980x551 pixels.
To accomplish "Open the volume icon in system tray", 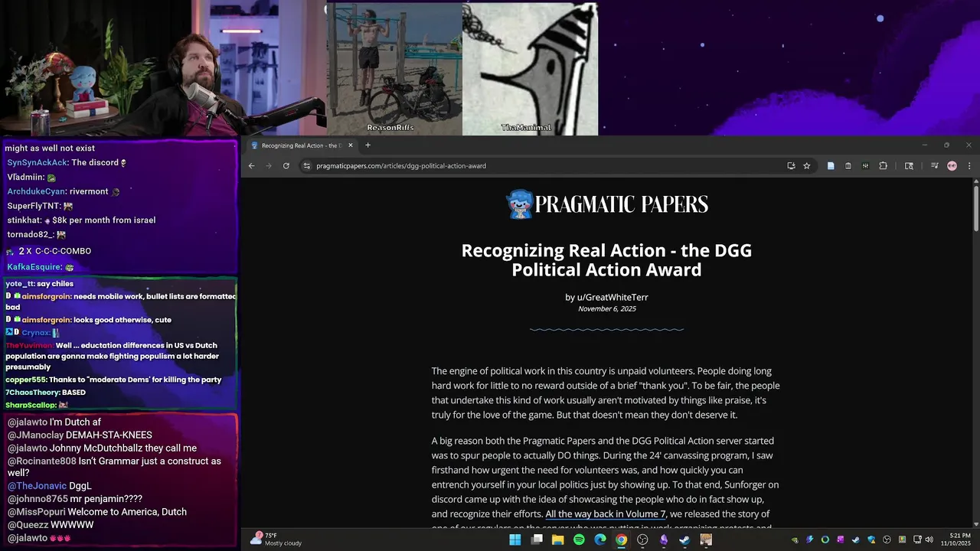I will point(929,540).
